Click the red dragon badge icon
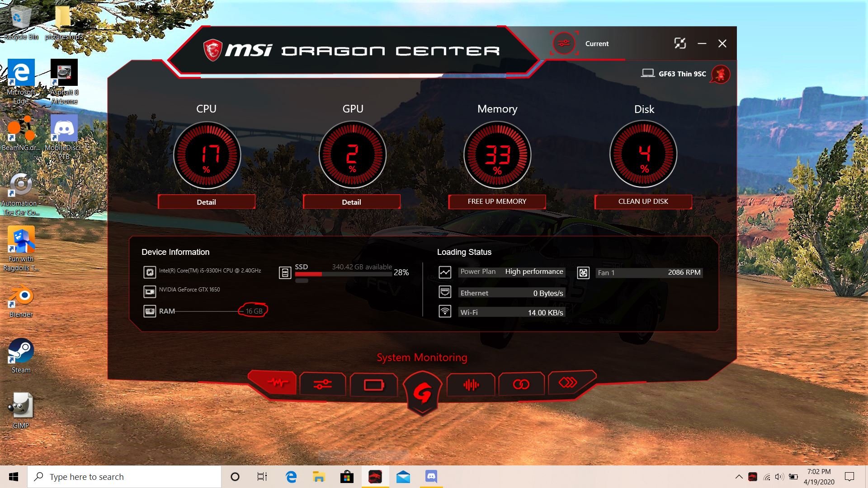Screen dimensions: 868x488 (720, 74)
